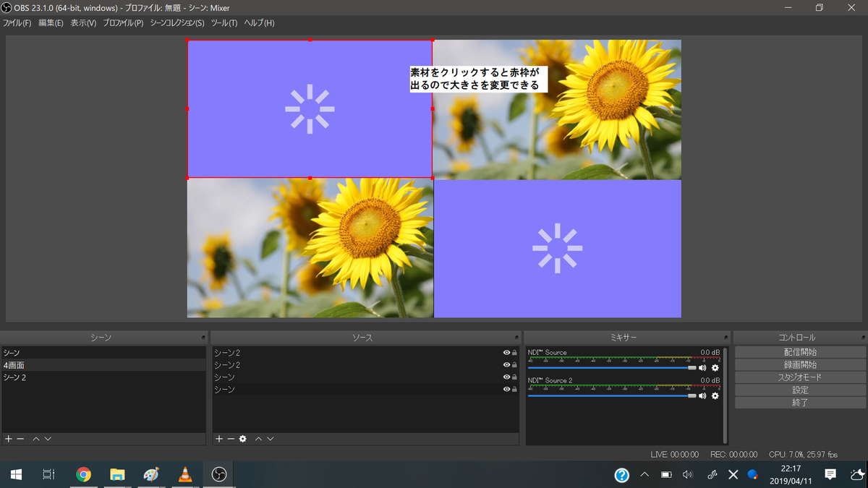Toggle visibility eye of the third source row シーン
This screenshot has height=488, width=868.
coord(507,377)
